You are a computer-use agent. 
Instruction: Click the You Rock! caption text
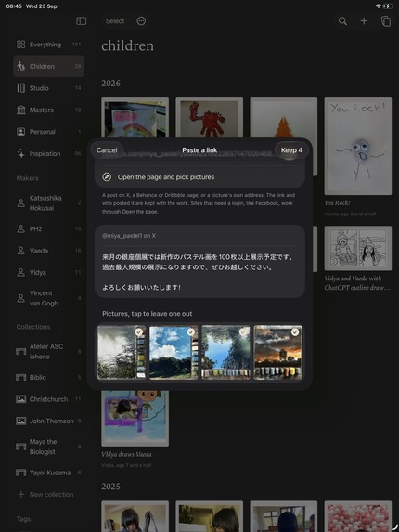[338, 203]
